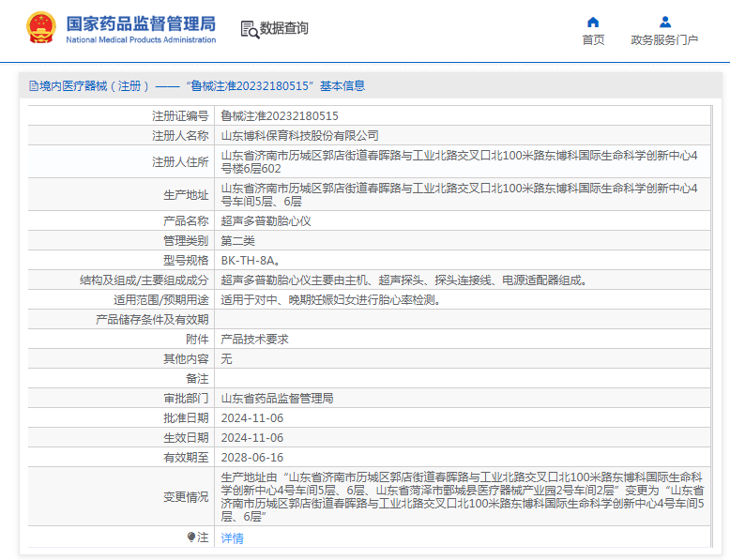Click the 结构及组成 composition description value
Screen dimensions: 730x560
click(403, 280)
